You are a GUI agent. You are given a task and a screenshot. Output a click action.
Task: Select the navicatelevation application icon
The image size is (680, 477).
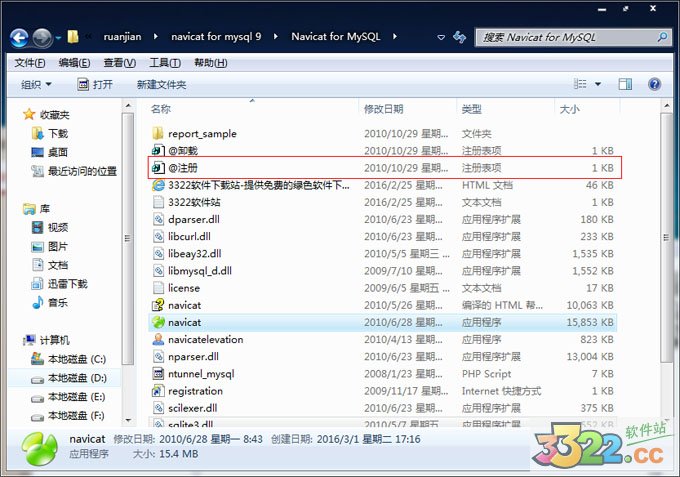coord(158,339)
